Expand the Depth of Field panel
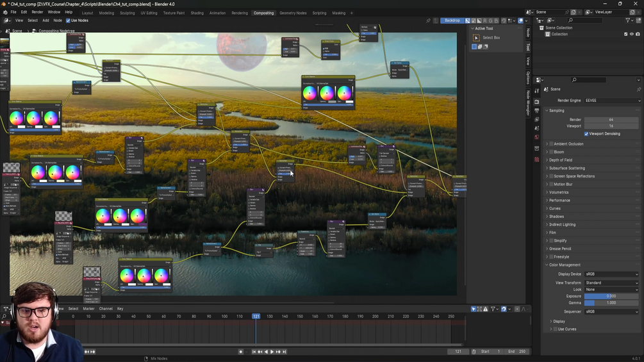The height and width of the screenshot is (362, 644). pyautogui.click(x=560, y=160)
